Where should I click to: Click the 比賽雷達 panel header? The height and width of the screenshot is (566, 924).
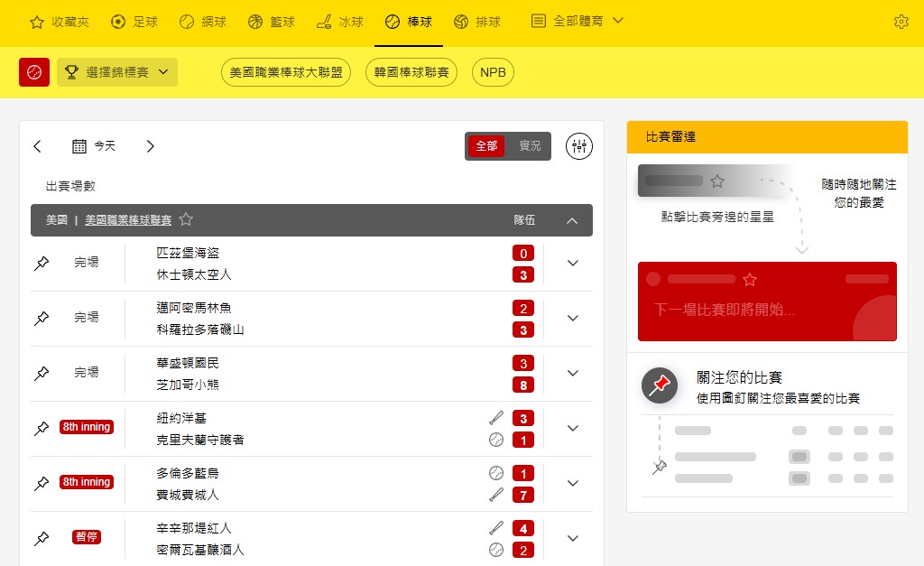coord(767,137)
